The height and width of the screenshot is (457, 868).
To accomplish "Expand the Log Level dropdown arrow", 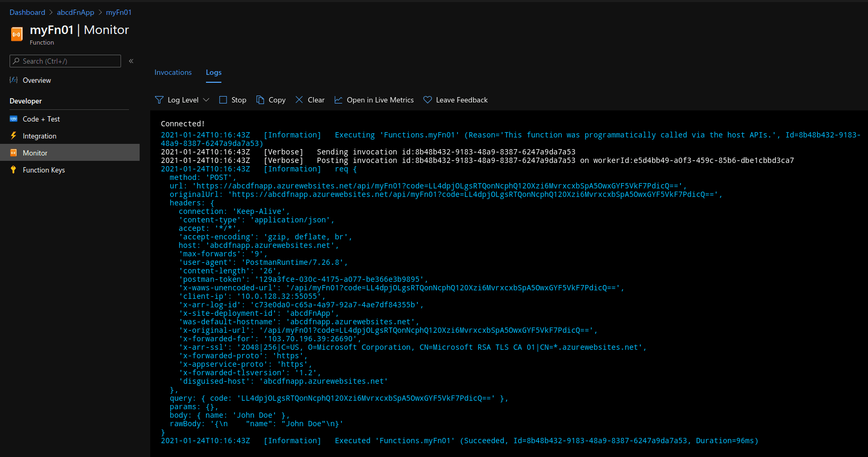I will pyautogui.click(x=206, y=100).
